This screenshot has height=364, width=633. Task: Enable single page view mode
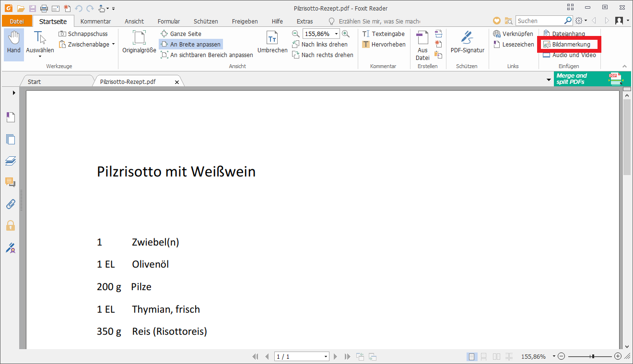[x=472, y=357]
